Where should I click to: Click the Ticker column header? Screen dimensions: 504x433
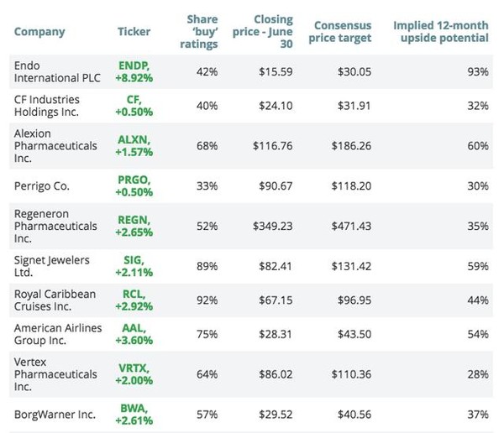pos(134,32)
